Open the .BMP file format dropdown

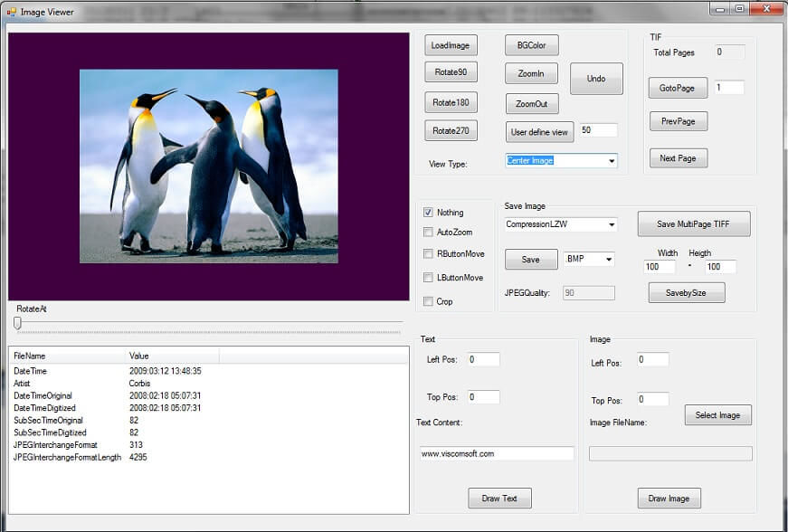(608, 260)
